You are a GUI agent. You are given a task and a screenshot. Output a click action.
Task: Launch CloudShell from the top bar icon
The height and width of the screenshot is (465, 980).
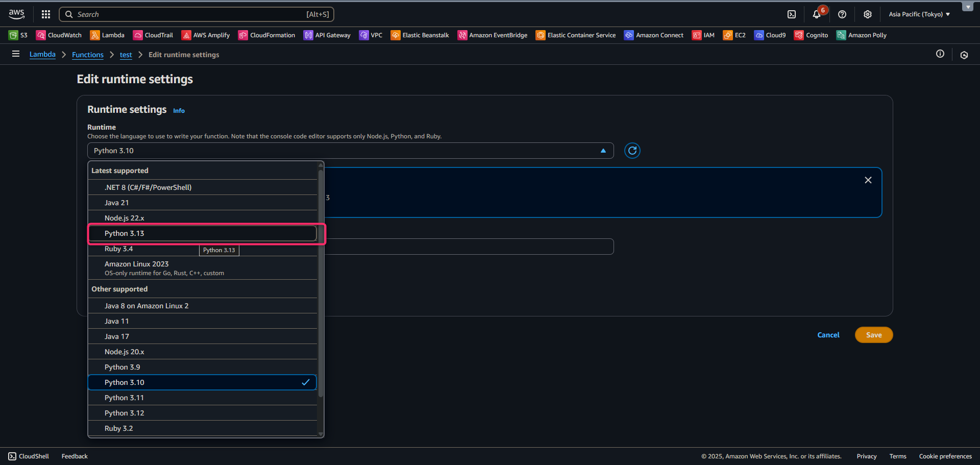791,14
